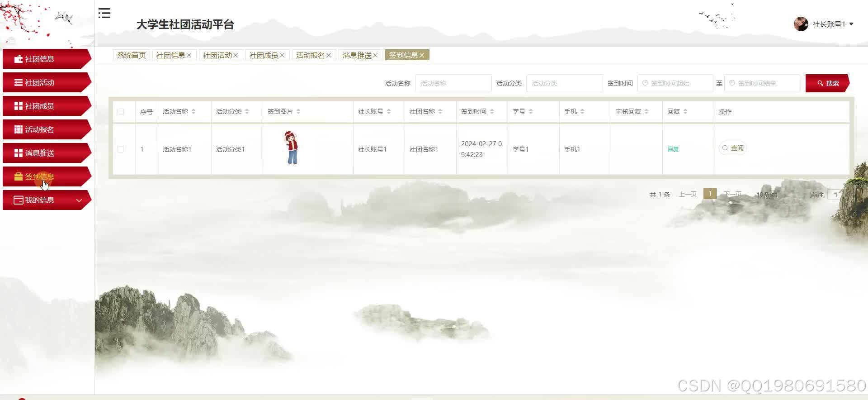Close the active 签到信息 tab

[422, 55]
